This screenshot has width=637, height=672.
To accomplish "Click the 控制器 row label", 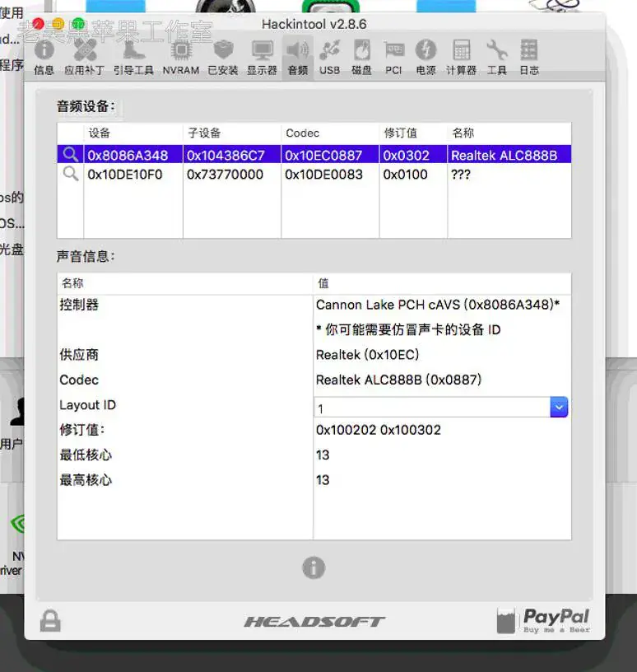I will pos(79,305).
